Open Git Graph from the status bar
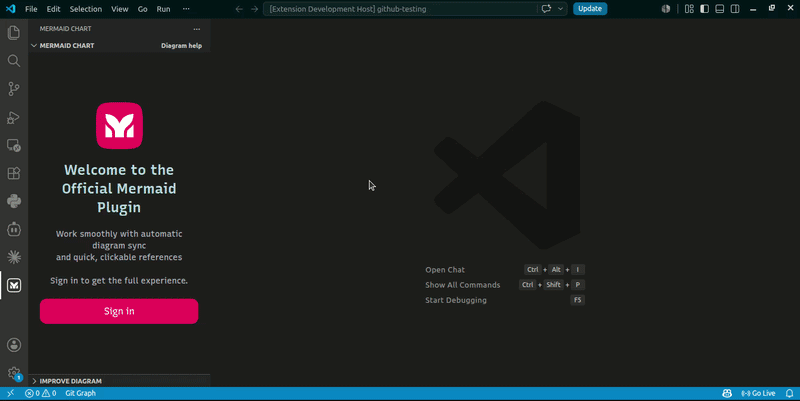800x401 pixels. 81,393
